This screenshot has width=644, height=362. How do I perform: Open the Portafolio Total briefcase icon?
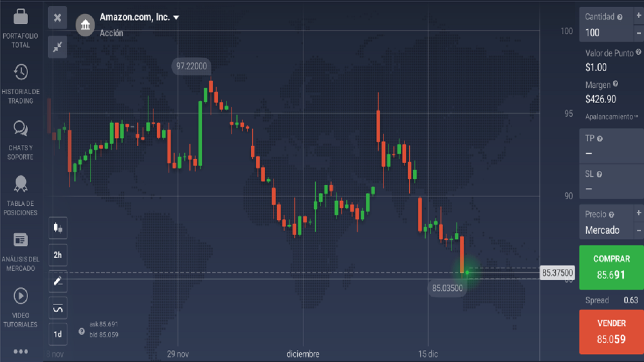pos(21,17)
